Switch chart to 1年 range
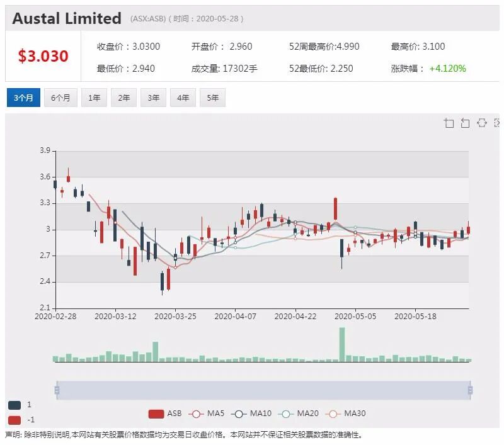The width and height of the screenshot is (504, 445). pos(94,98)
